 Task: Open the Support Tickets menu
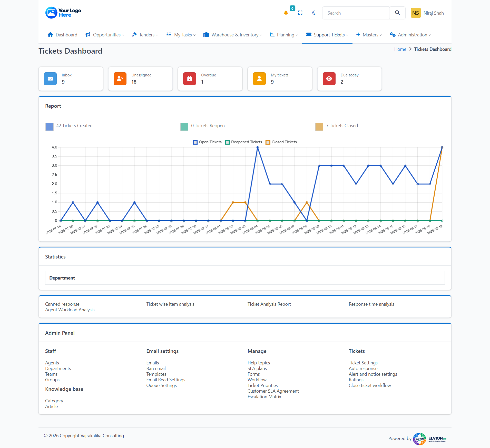(327, 35)
